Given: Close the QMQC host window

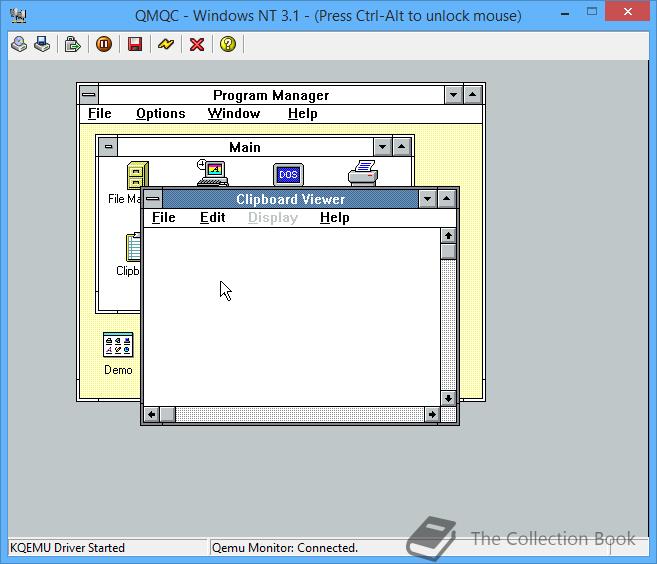Looking at the screenshot, I should (627, 12).
